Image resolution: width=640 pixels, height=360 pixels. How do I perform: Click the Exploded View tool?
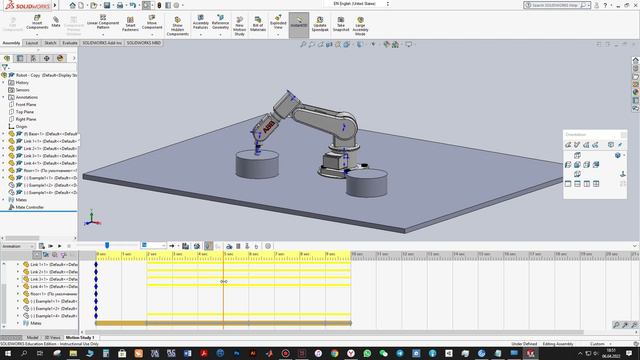tap(278, 22)
